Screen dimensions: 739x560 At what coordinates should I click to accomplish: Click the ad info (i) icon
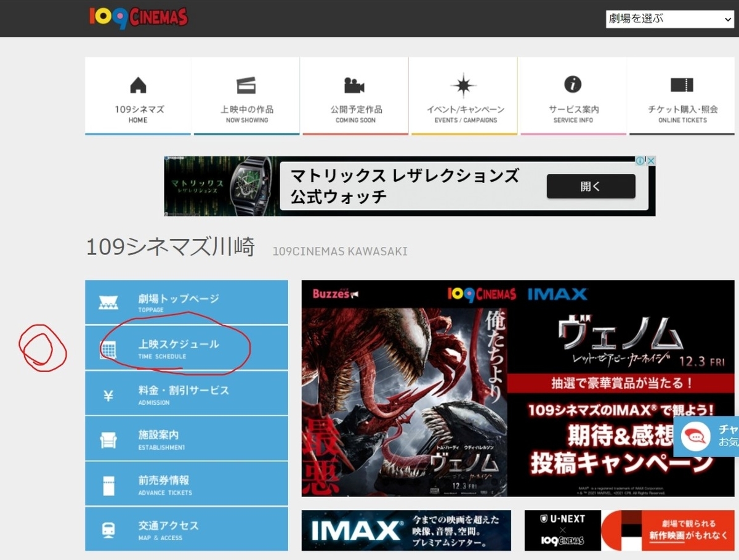(x=640, y=161)
